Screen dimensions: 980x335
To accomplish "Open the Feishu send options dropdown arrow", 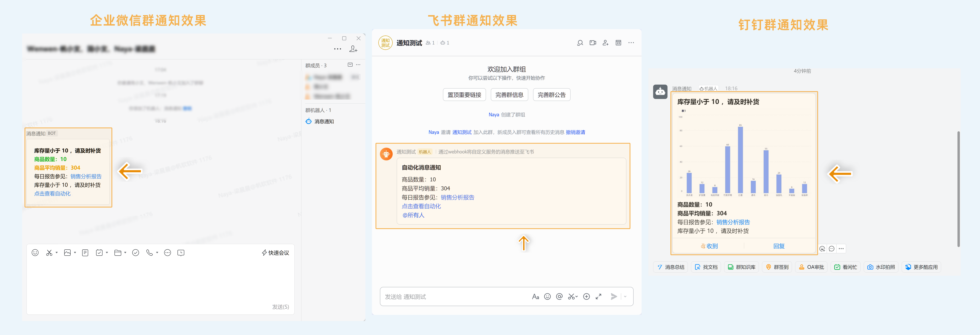I will point(625,296).
